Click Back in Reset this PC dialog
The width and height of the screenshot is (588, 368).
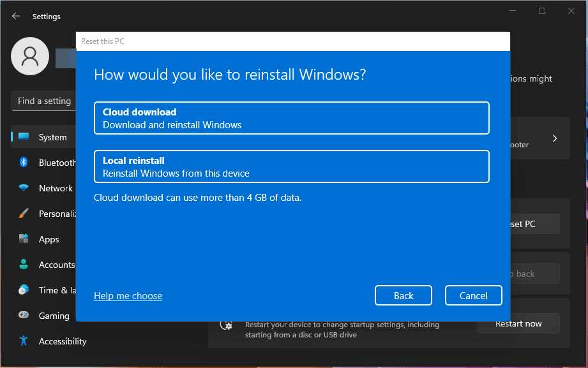pos(403,295)
